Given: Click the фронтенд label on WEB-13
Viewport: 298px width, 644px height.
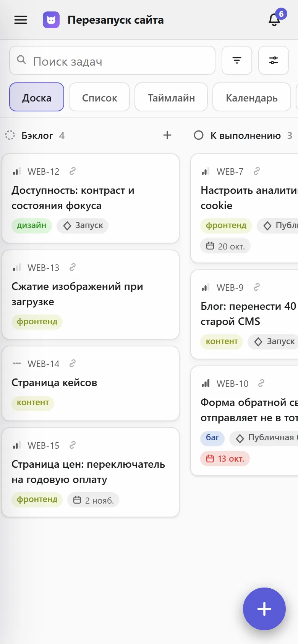Looking at the screenshot, I should [x=37, y=322].
